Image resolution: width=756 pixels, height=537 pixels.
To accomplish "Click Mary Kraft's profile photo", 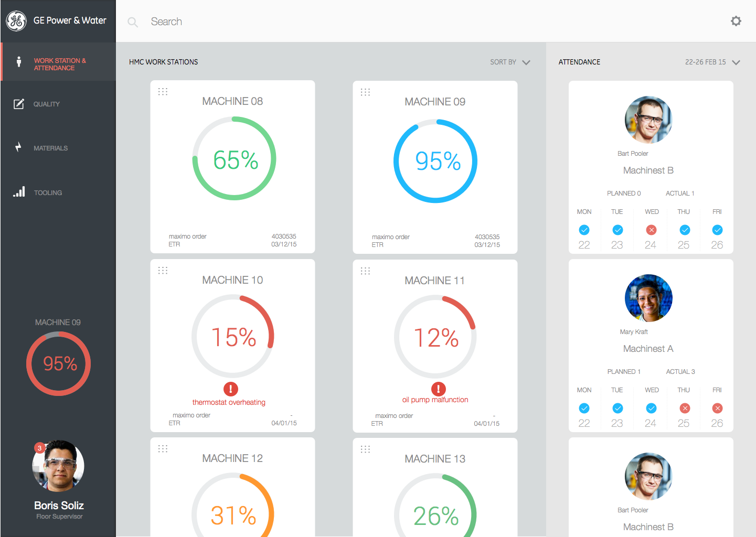I will (x=648, y=298).
